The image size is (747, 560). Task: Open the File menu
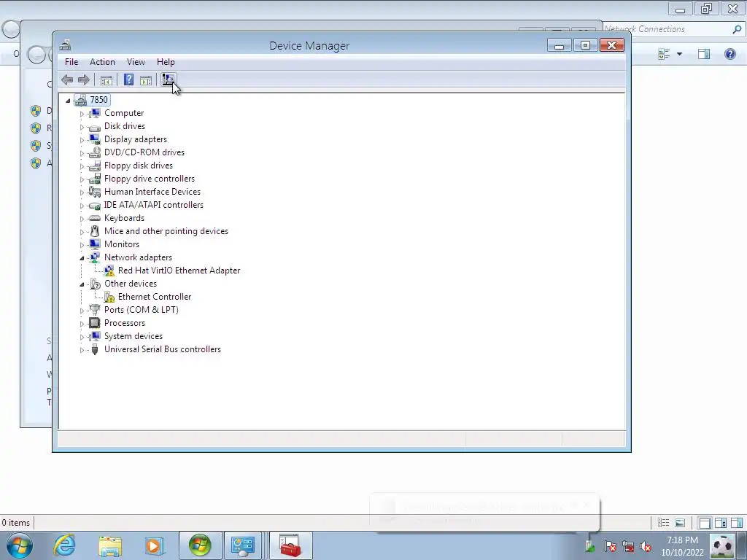[71, 62]
